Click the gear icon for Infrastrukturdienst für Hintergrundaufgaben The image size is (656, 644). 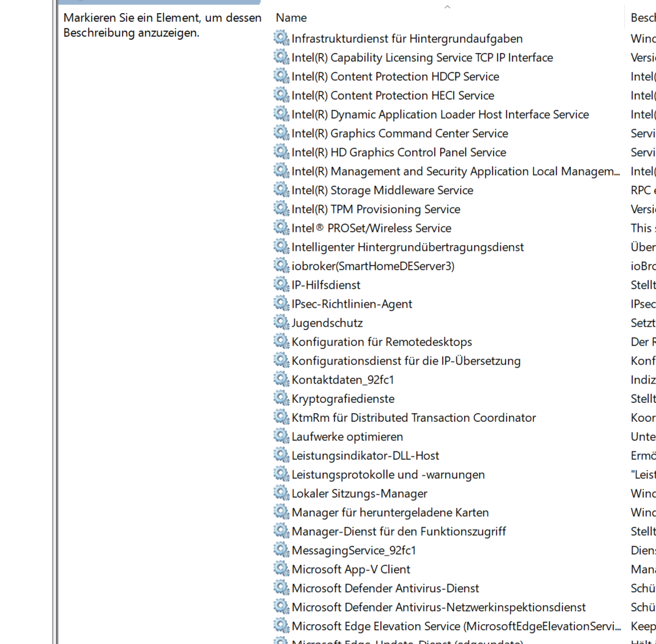point(281,38)
